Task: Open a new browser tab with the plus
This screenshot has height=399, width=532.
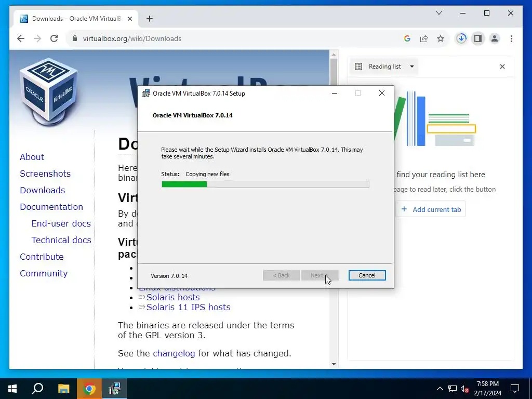Action: (x=150, y=19)
